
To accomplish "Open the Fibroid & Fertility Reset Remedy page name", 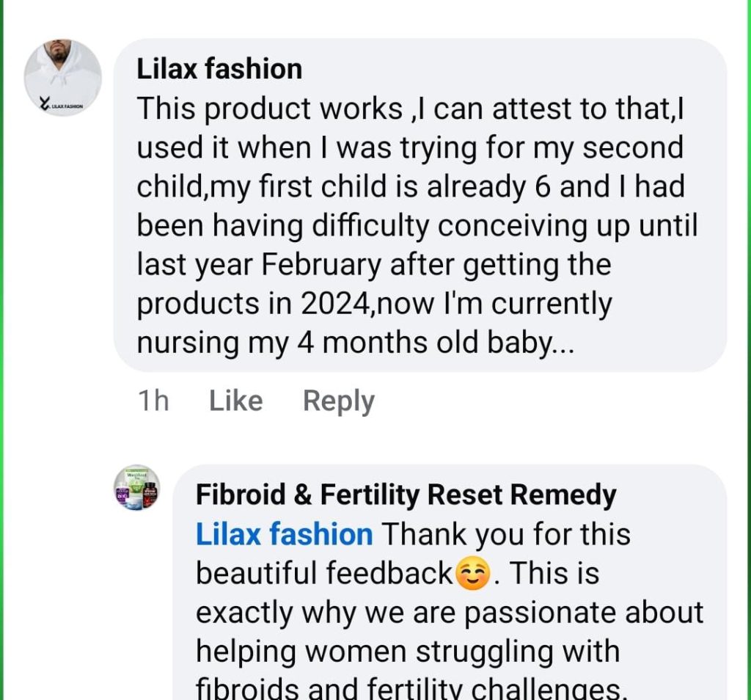I will tap(406, 495).
